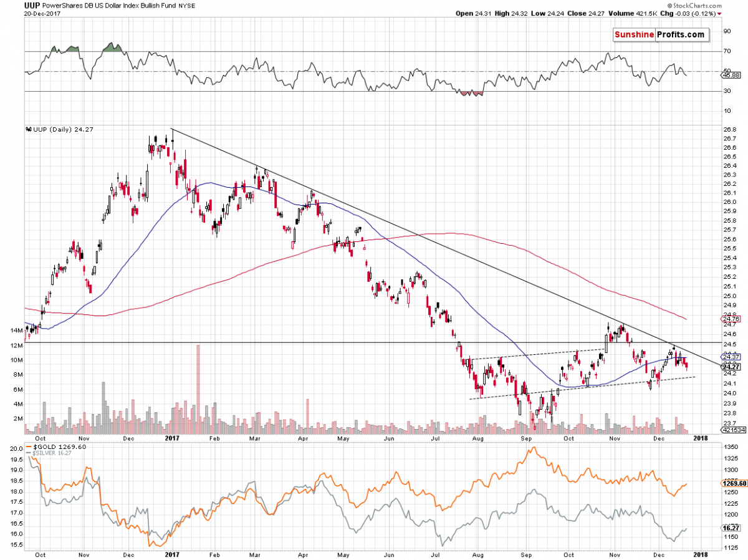Click the 1269.60 gold price tag

tap(734, 483)
